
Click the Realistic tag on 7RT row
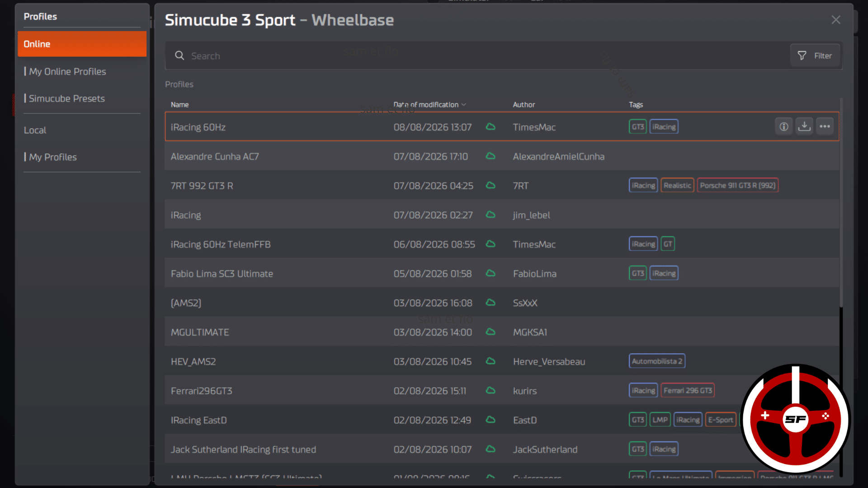[677, 185]
